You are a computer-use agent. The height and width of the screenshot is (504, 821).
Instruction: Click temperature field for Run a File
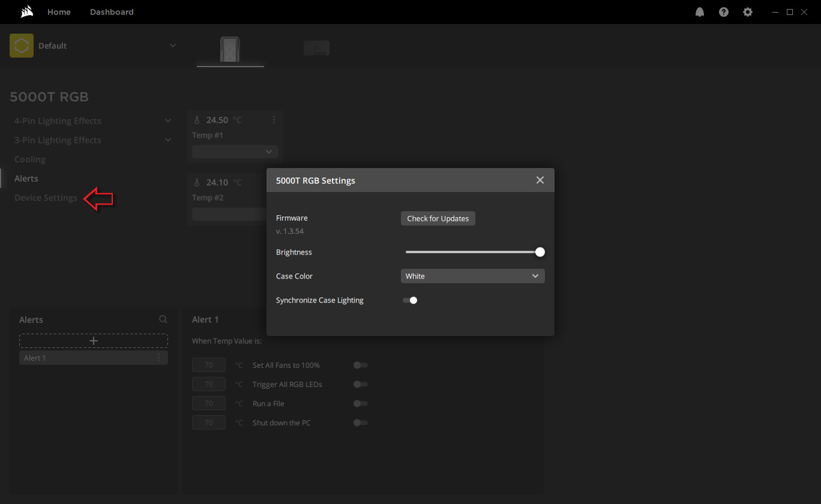point(209,403)
